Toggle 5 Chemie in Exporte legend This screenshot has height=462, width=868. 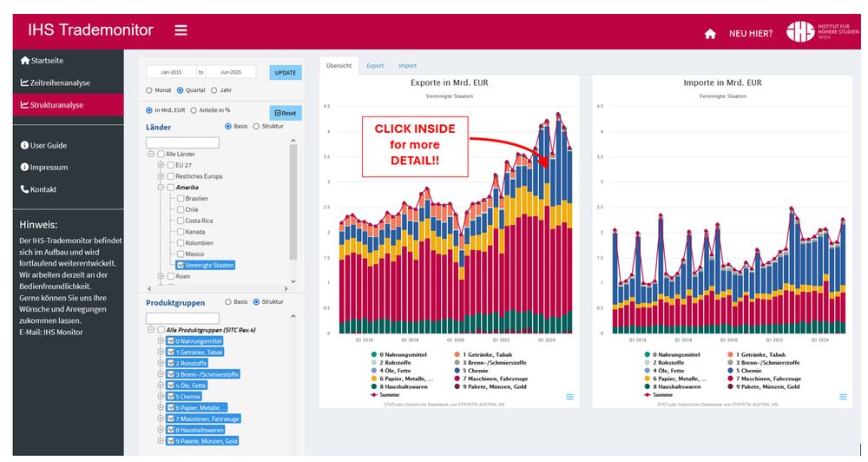pyautogui.click(x=471, y=371)
